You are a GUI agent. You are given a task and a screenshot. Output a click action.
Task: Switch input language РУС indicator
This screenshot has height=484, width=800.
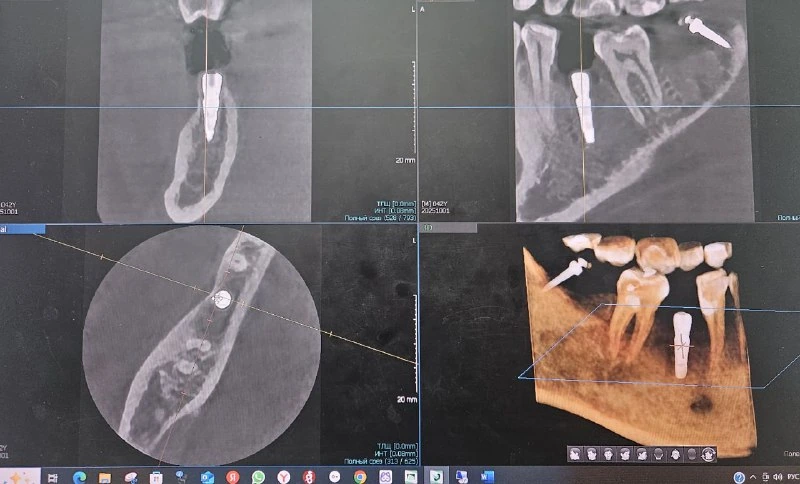[x=793, y=477]
